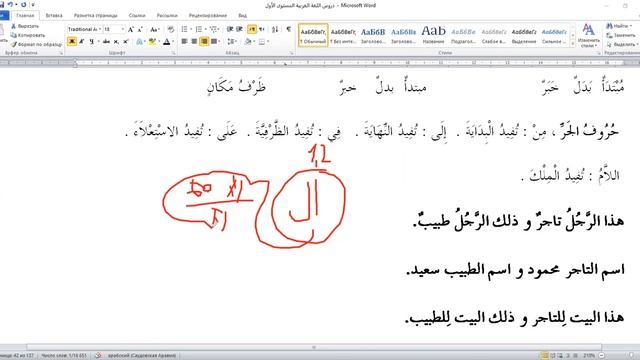Toggle Underline formatting button
The image size is (640, 360).
coord(92,41)
